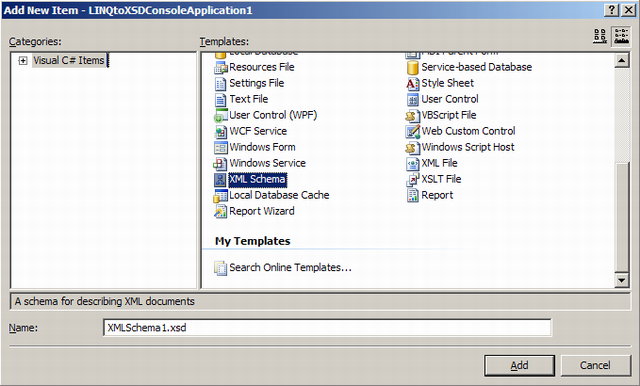This screenshot has width=640, height=386.
Task: Pick the WCF Service template icon
Action: [220, 131]
